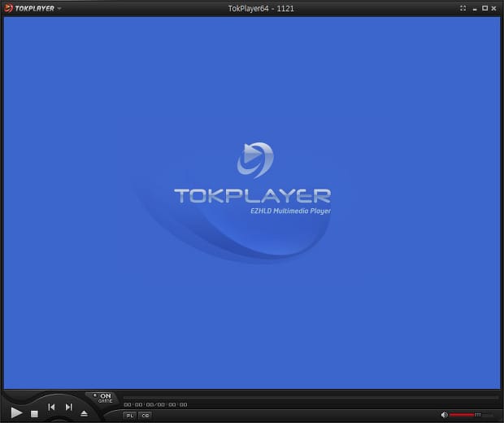The height and width of the screenshot is (423, 504).
Task: Set volume on the red volume slider
Action: tap(471, 415)
